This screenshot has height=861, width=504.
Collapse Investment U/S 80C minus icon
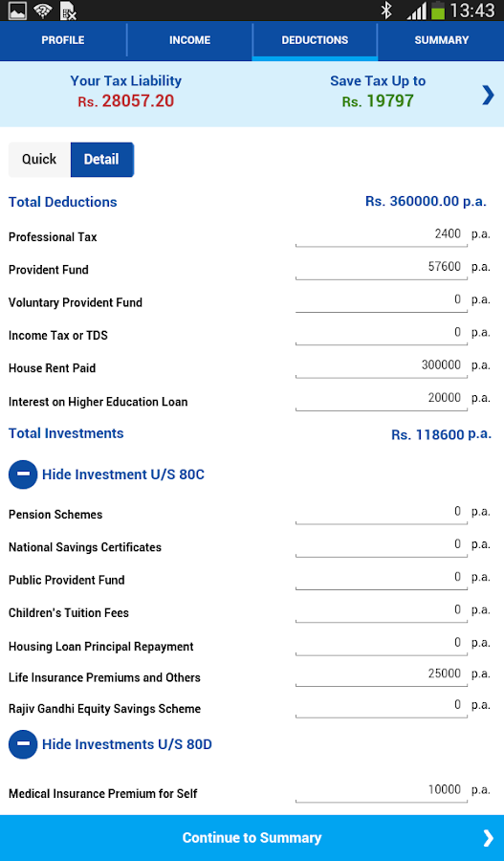pyautogui.click(x=23, y=475)
